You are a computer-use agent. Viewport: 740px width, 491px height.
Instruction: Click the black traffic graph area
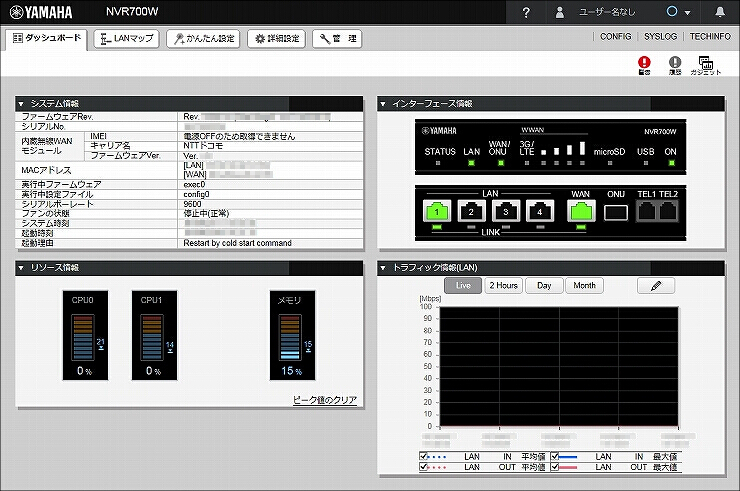click(x=559, y=366)
